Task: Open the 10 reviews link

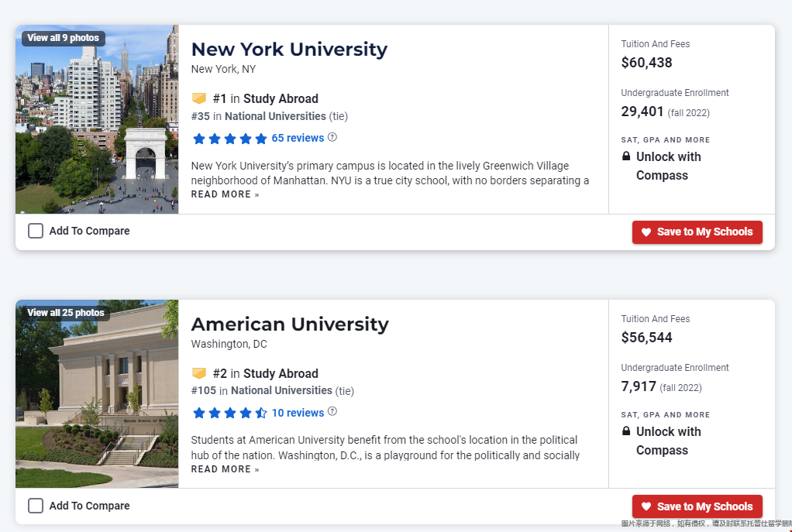Action: [298, 413]
